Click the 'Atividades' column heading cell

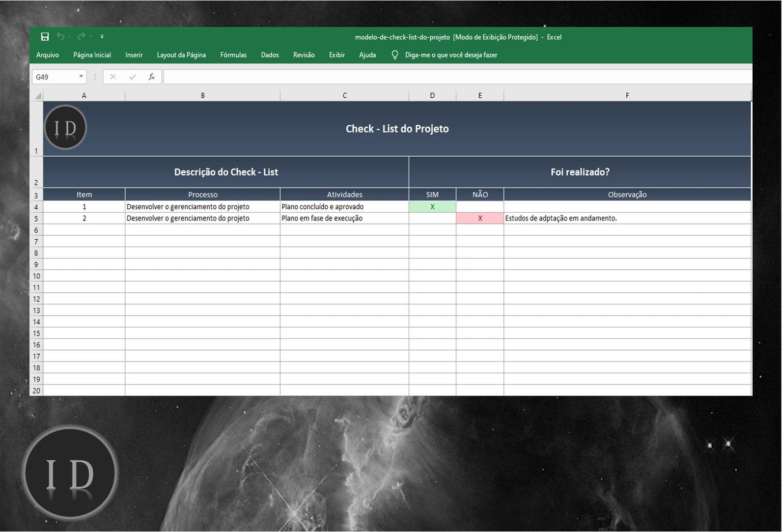pyautogui.click(x=344, y=195)
